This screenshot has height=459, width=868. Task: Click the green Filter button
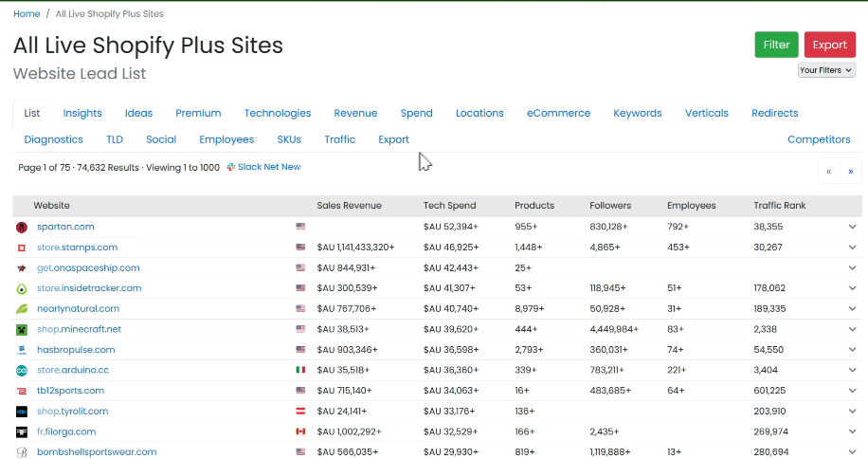[776, 45]
